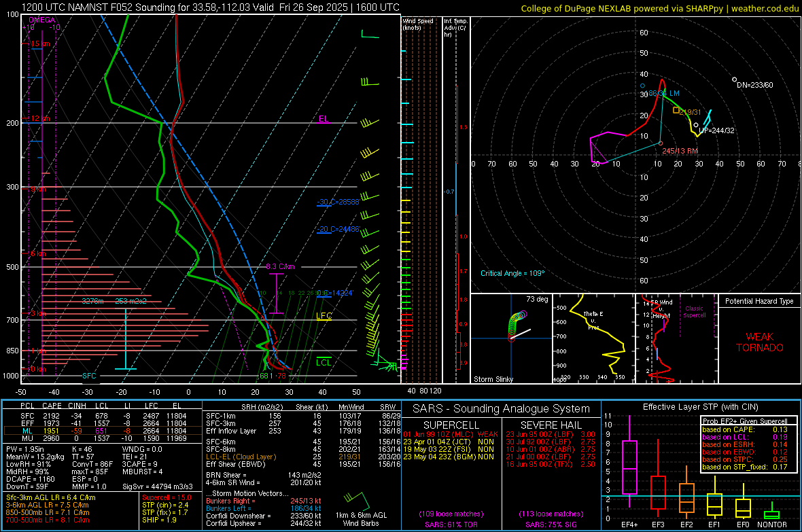Image resolution: width=802 pixels, height=532 pixels.
Task: Click the NONTOR box plot label
Action: tap(772, 525)
